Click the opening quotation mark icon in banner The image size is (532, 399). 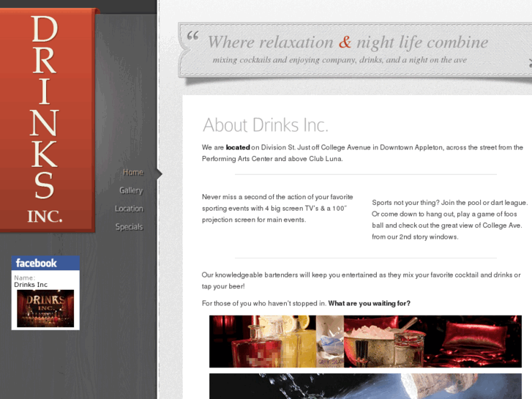coord(192,35)
